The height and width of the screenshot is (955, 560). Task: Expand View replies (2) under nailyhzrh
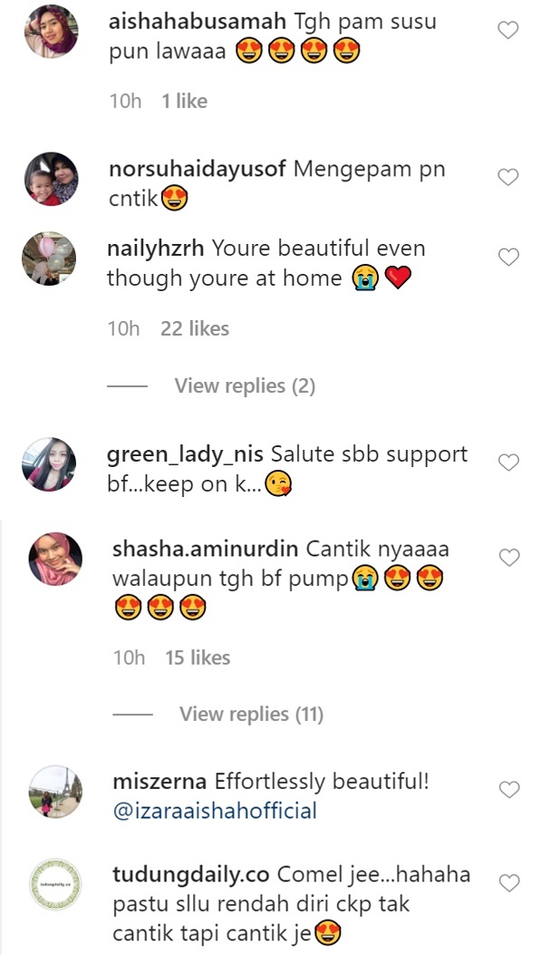tap(245, 385)
